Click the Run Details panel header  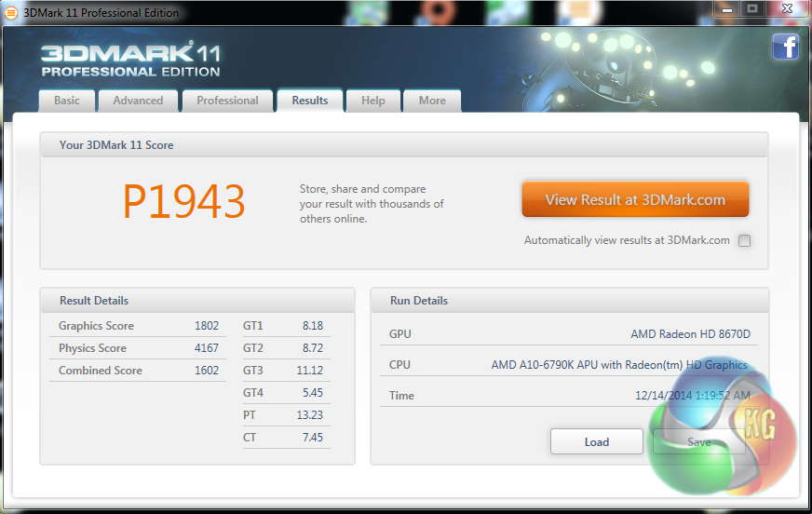click(x=570, y=300)
